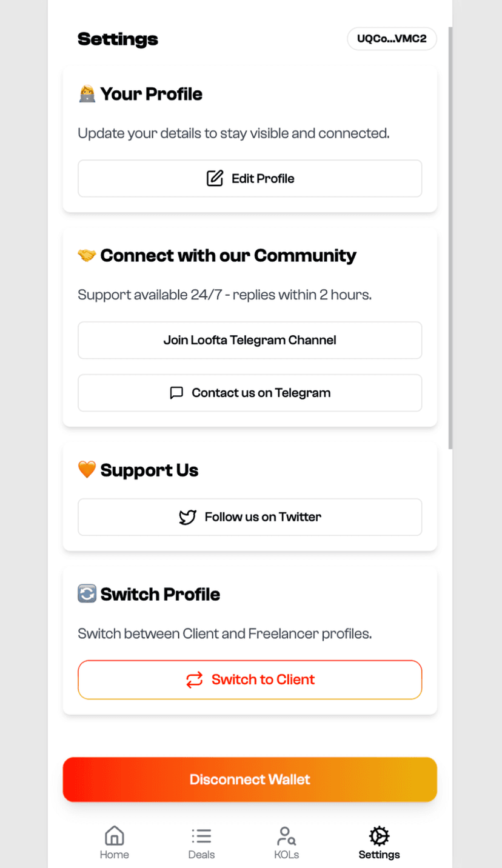502x868 pixels.
Task: Select Contact us on Telegram text
Action: coord(261,393)
